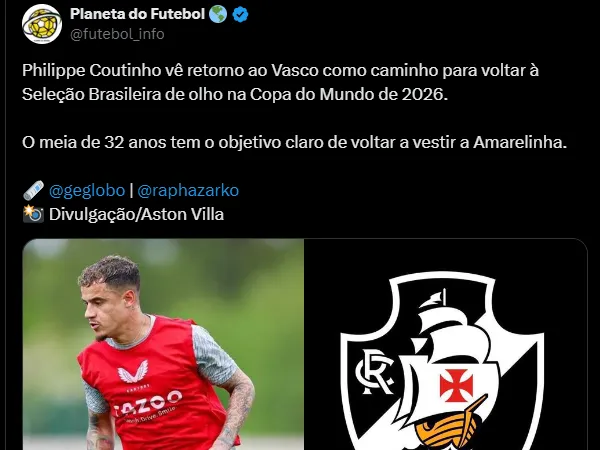Click the line 'O meia de 32 anos'
Screen dimensions: 600x450
[294, 142]
